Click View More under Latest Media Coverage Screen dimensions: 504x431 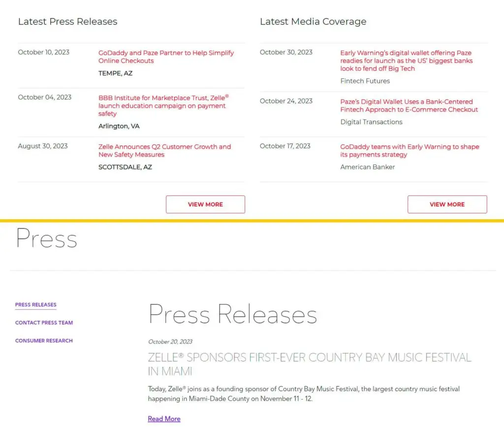[x=447, y=204]
